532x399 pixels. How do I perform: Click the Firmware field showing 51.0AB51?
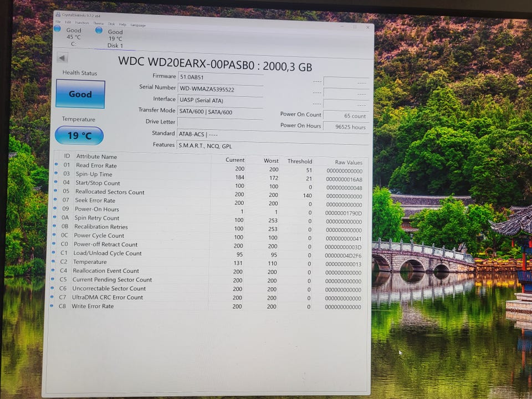pos(221,78)
